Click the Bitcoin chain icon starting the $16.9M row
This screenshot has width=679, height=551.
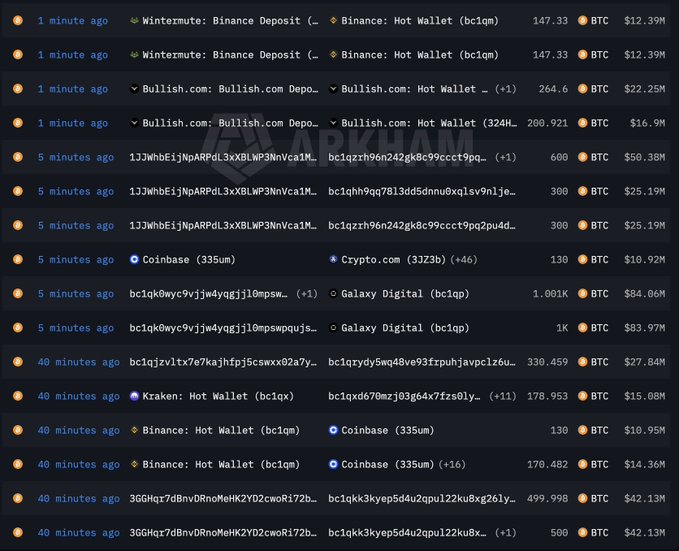tap(18, 123)
